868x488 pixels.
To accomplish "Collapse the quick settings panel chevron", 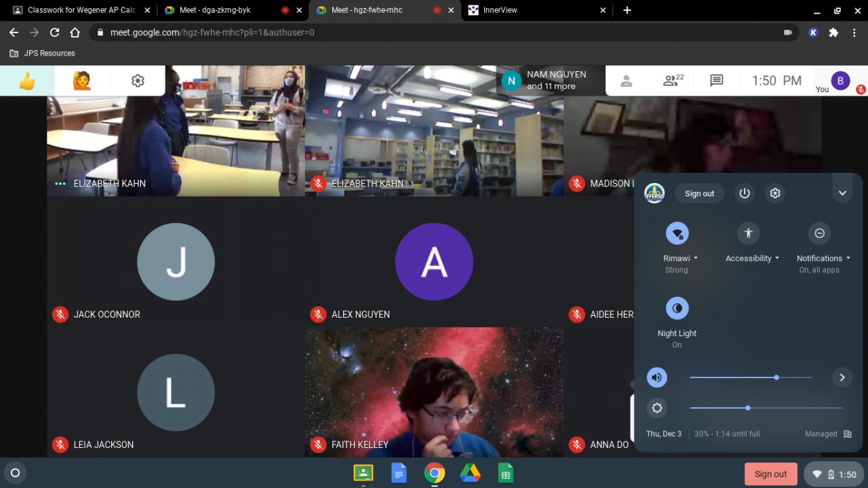I will 842,193.
